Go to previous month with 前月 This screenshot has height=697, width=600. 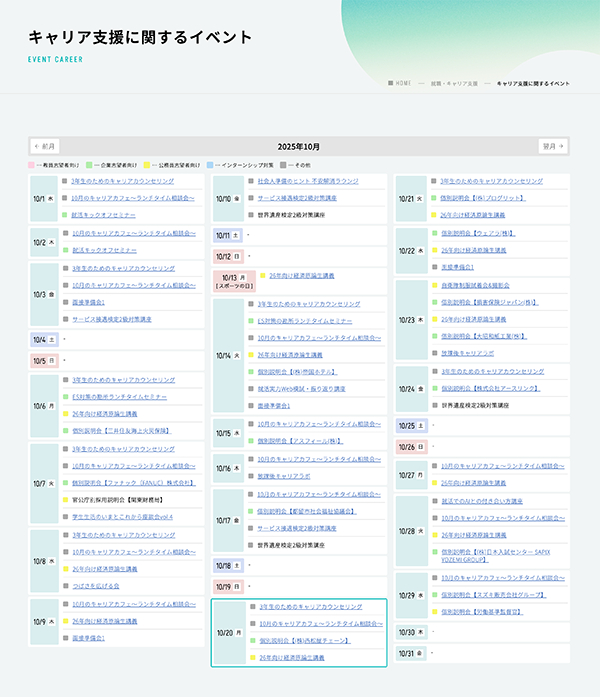pos(45,146)
